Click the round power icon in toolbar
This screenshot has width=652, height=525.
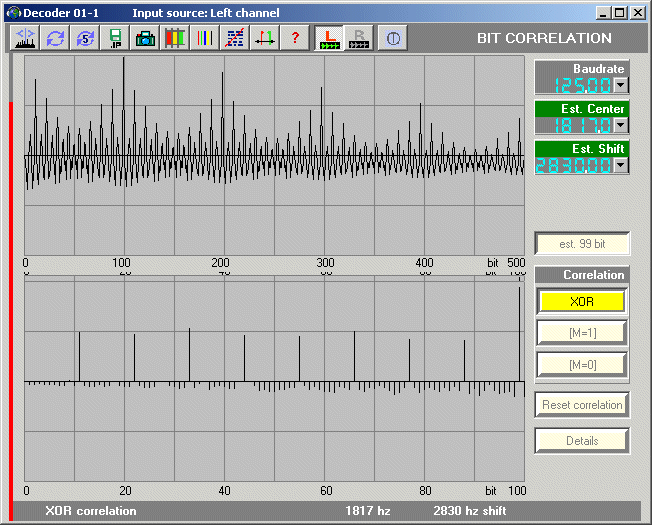coord(392,38)
